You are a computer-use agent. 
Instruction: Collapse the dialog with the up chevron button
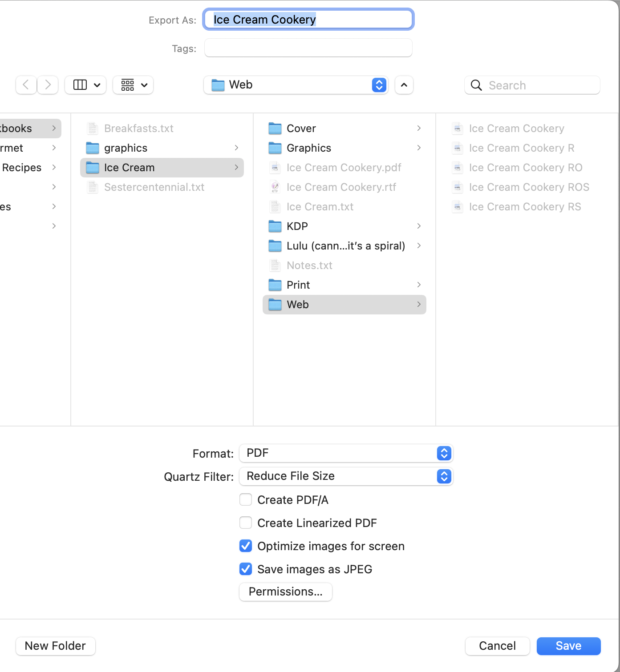click(404, 85)
